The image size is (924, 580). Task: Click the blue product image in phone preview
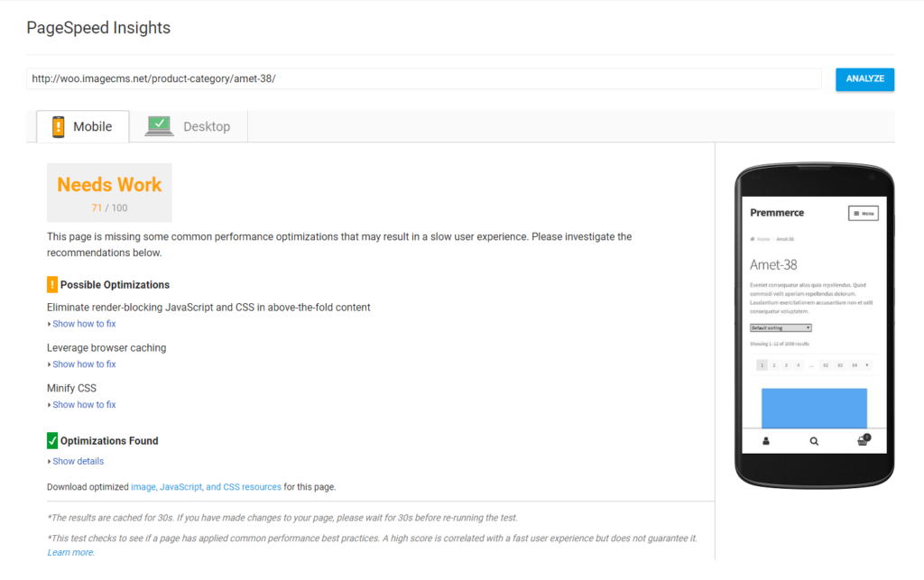point(814,408)
